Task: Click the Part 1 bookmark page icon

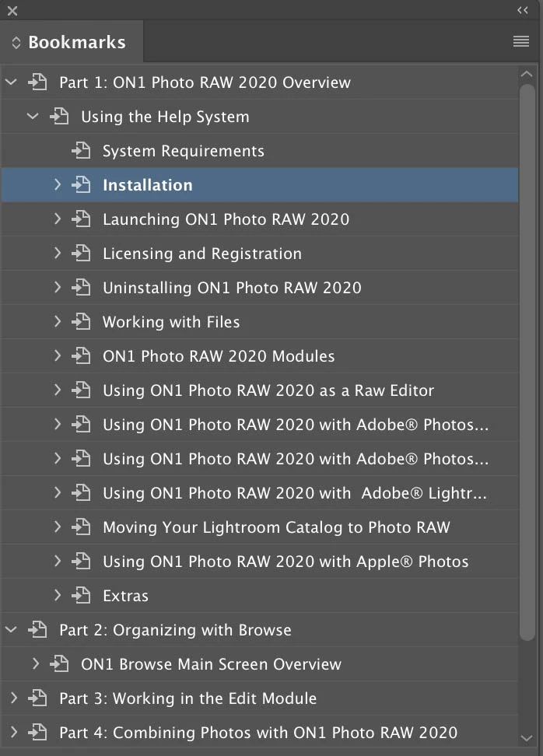Action: (37, 82)
